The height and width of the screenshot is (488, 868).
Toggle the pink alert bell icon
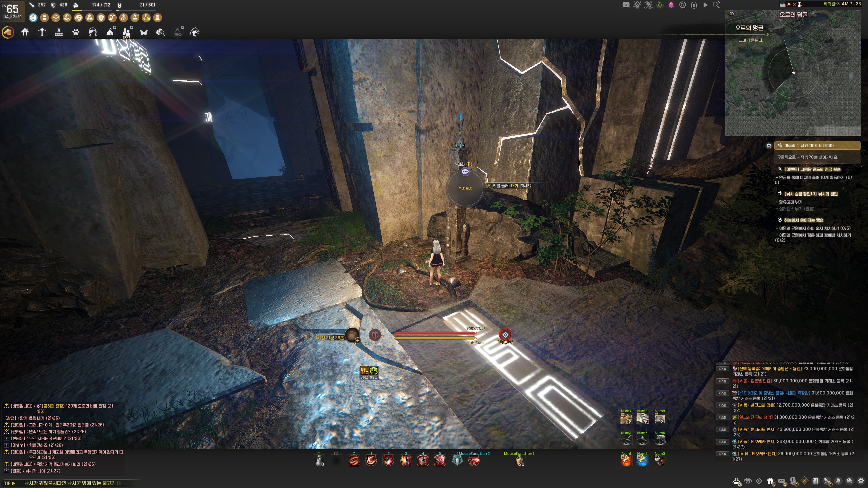point(671,5)
